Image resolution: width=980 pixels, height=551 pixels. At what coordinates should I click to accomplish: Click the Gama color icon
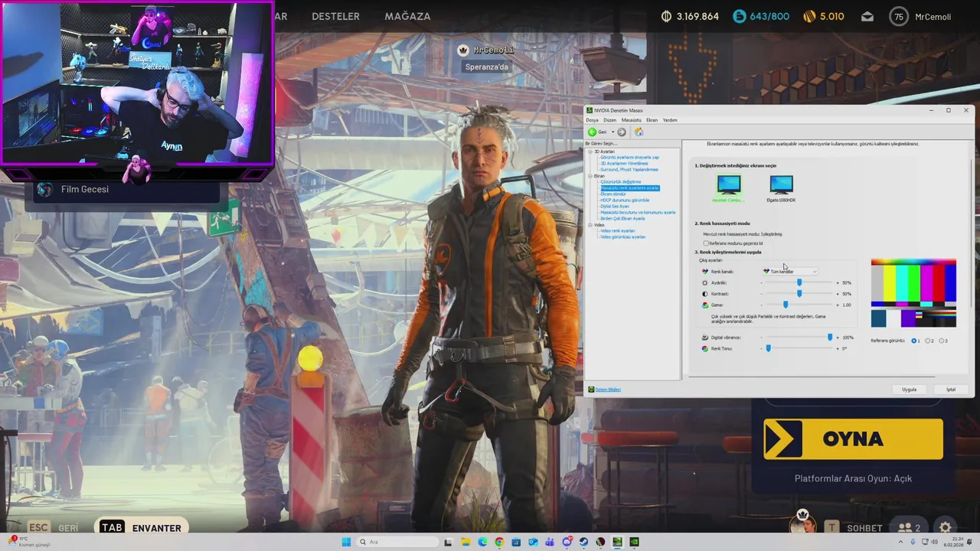(704, 305)
